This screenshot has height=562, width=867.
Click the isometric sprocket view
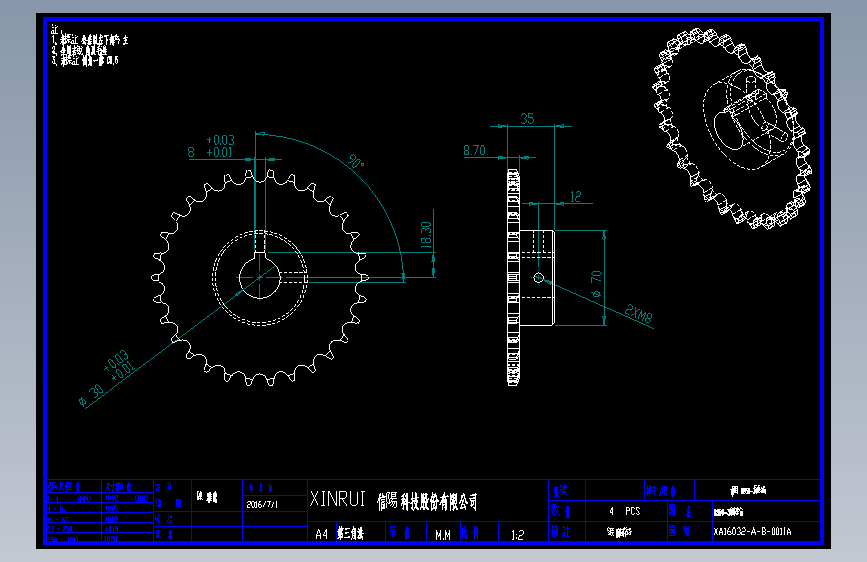pyautogui.click(x=732, y=128)
